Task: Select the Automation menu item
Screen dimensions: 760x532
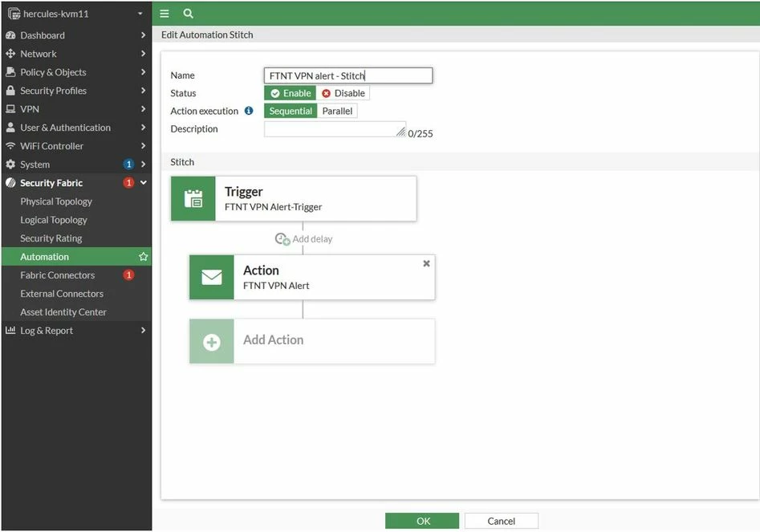Action: coord(76,256)
